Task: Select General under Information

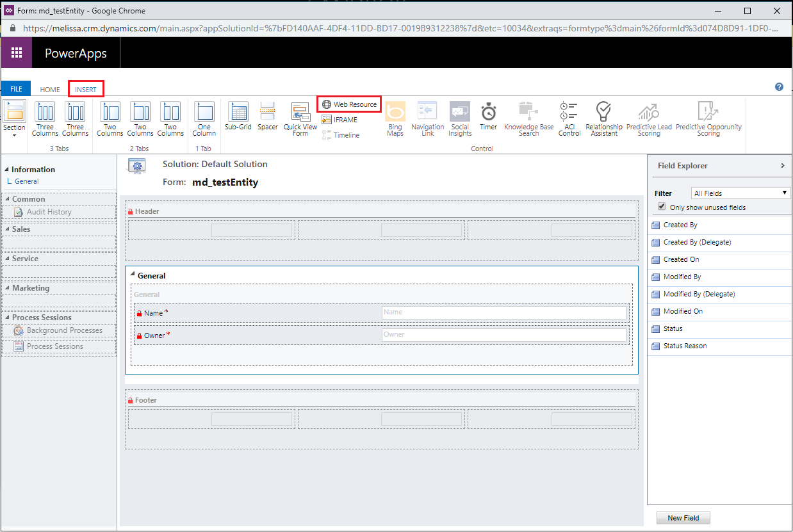Action: (x=26, y=181)
